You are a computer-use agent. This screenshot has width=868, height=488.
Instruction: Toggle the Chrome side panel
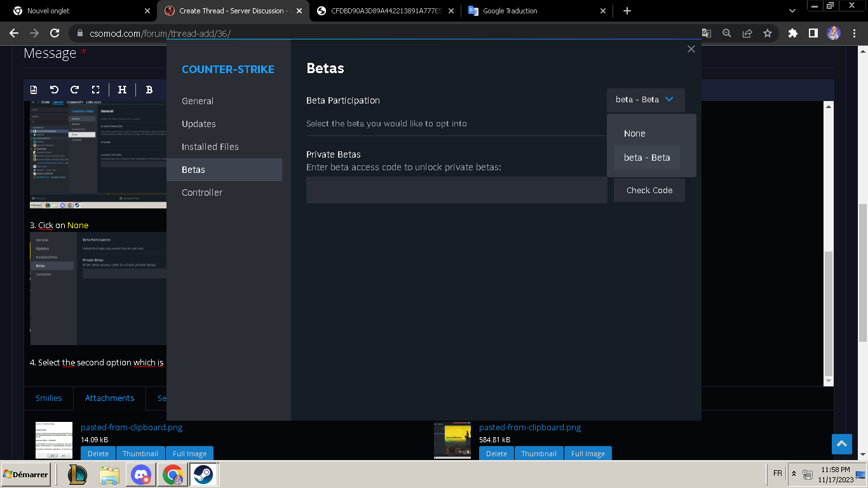coord(813,33)
